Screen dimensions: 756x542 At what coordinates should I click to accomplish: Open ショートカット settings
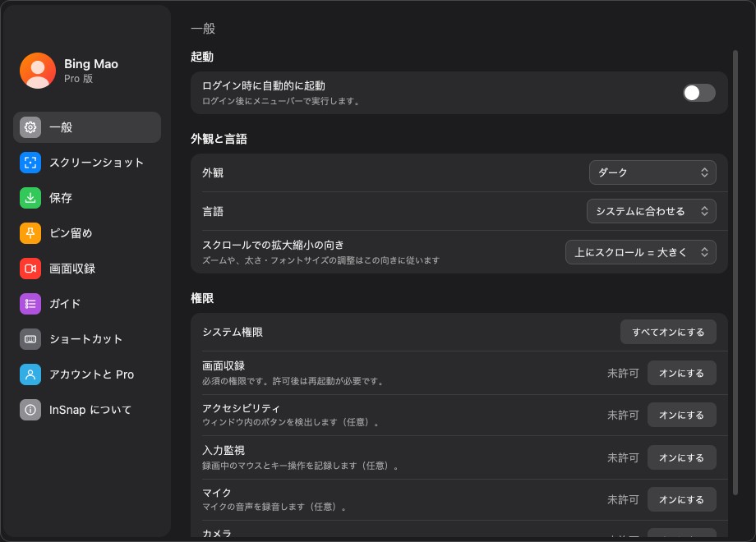pos(87,339)
